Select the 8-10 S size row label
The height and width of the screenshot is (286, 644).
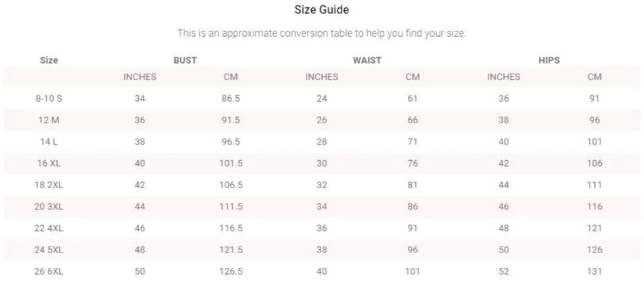(49, 98)
